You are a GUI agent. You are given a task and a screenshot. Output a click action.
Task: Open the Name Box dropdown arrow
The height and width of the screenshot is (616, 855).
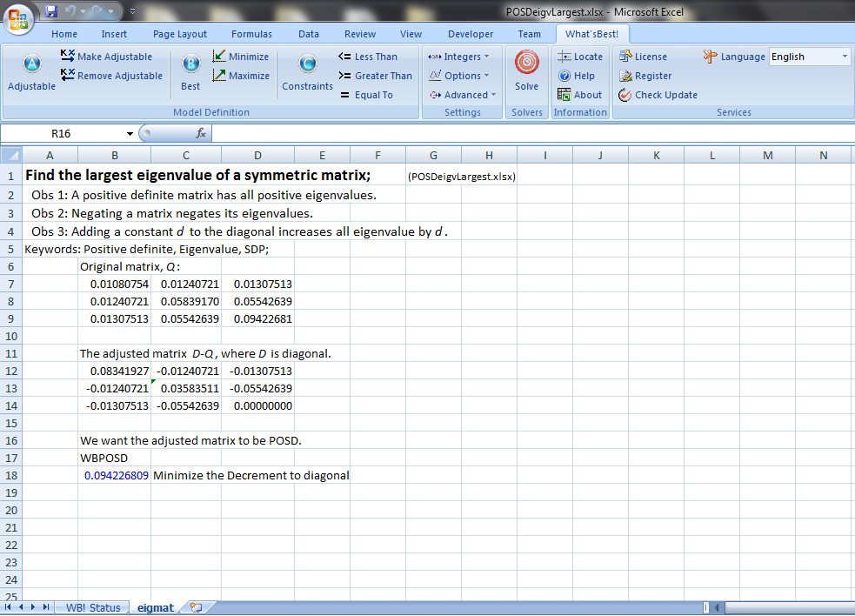click(130, 134)
